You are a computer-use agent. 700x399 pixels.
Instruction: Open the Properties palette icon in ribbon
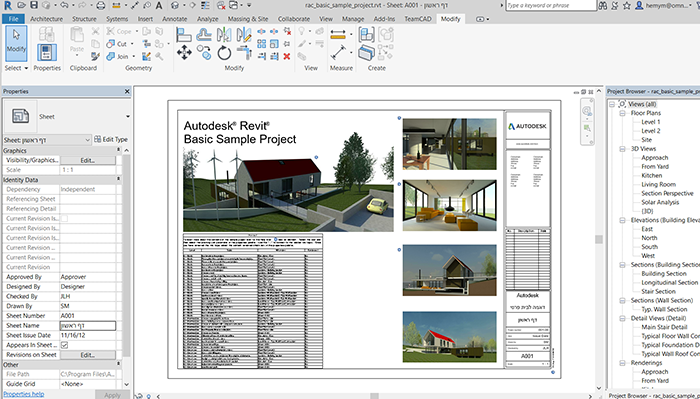[x=47, y=52]
